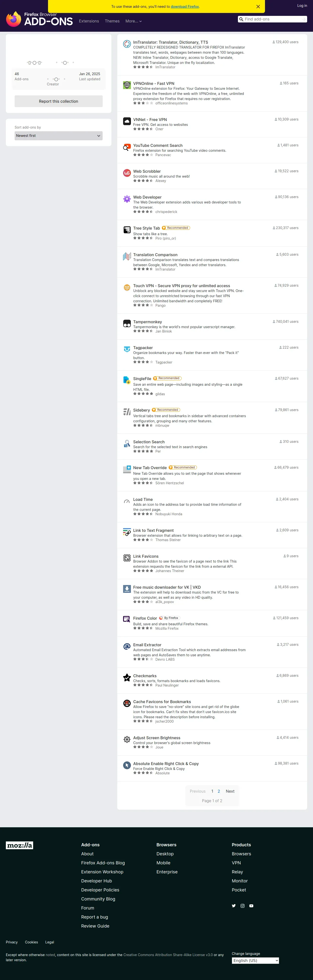Click the Email Extractor at-sign icon
The height and width of the screenshot is (980, 313).
point(127,647)
